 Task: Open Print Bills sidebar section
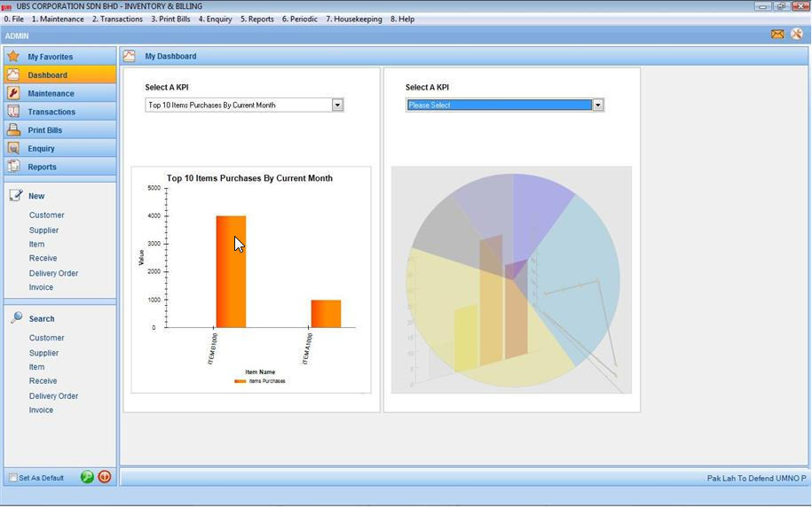pyautogui.click(x=60, y=129)
